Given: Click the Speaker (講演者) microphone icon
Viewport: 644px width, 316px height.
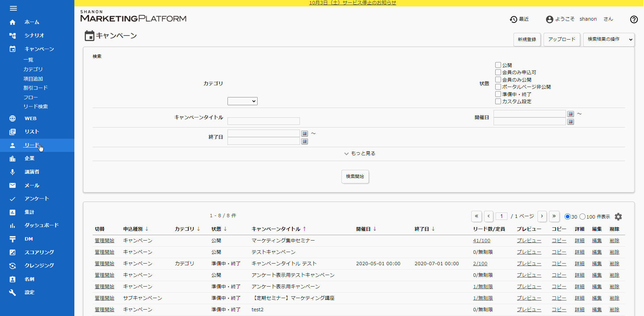Looking at the screenshot, I should click(x=13, y=172).
